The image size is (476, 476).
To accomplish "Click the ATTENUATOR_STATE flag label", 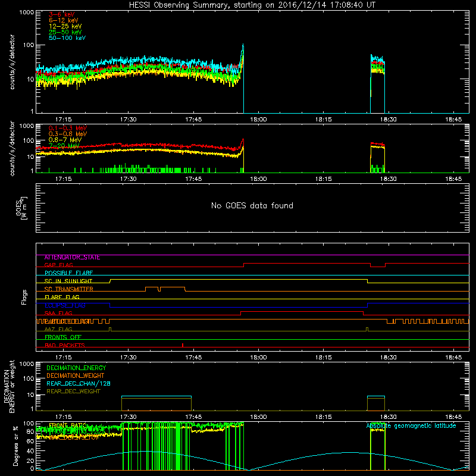I will click(x=72, y=258).
